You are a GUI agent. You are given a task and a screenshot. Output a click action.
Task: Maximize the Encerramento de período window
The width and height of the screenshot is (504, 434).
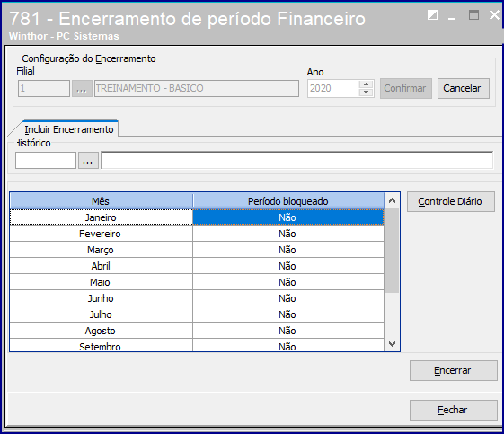[x=473, y=14]
